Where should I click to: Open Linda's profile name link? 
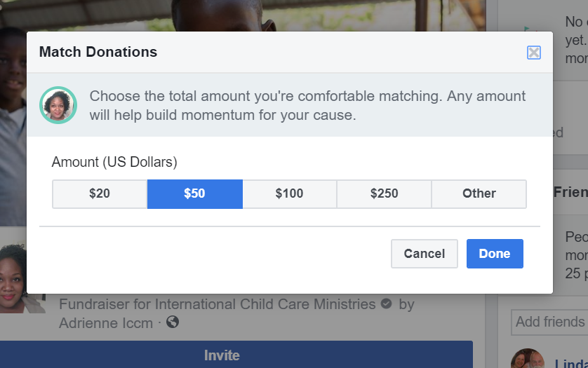tap(571, 364)
